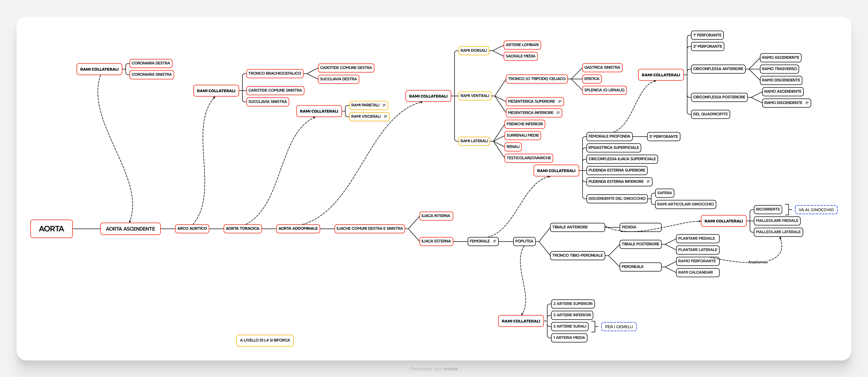Select the CORONARIA SINISTRA node
Screen dimensions: 868x377
point(152,75)
